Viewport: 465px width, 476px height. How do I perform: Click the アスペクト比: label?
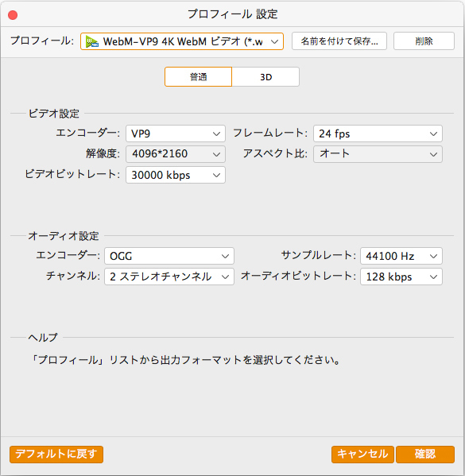click(275, 153)
